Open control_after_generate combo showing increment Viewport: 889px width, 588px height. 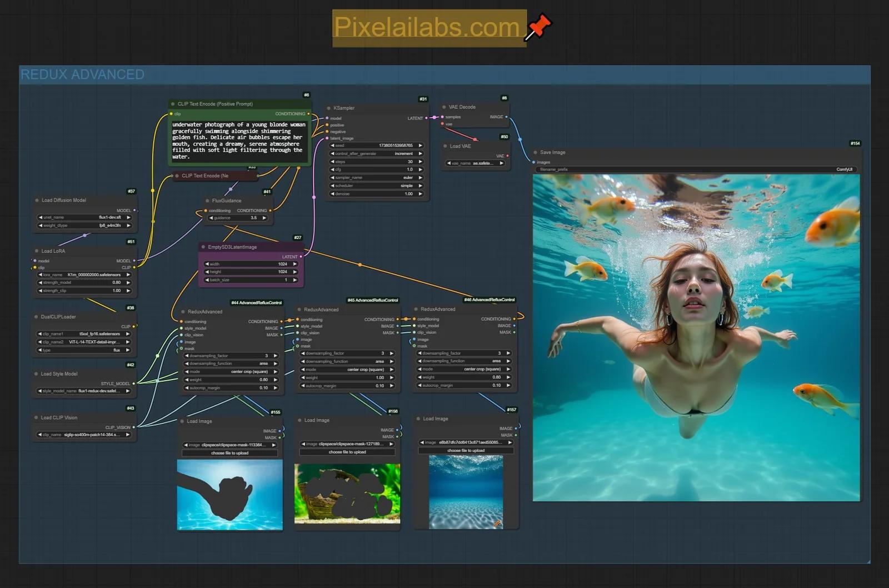376,153
